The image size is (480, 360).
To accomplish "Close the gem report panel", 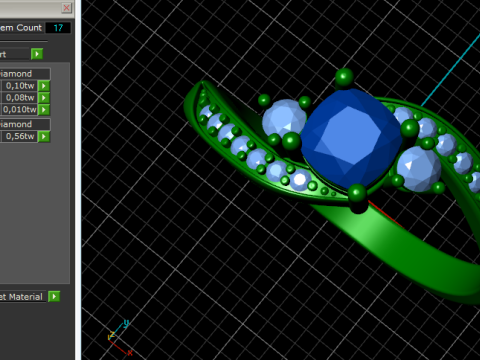I will (x=66, y=8).
